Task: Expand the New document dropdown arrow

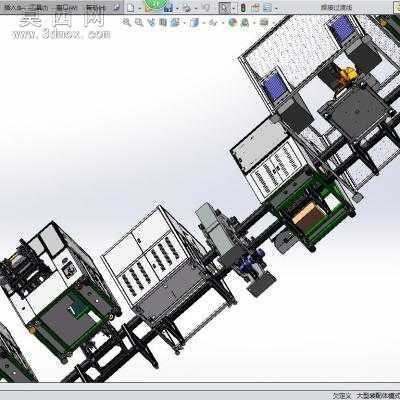Action: (x=140, y=8)
